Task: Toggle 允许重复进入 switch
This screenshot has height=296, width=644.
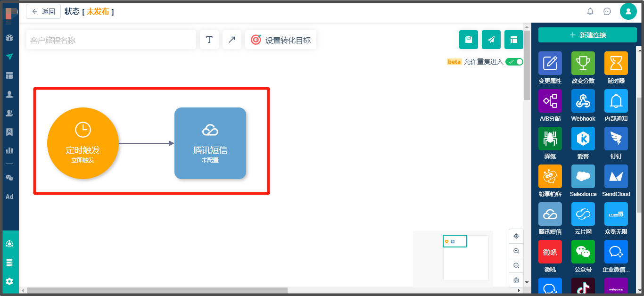Action: click(x=514, y=62)
